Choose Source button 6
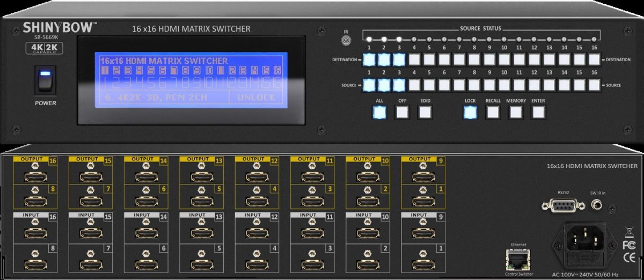Viewport: 644px width, 280px height. tap(444, 85)
